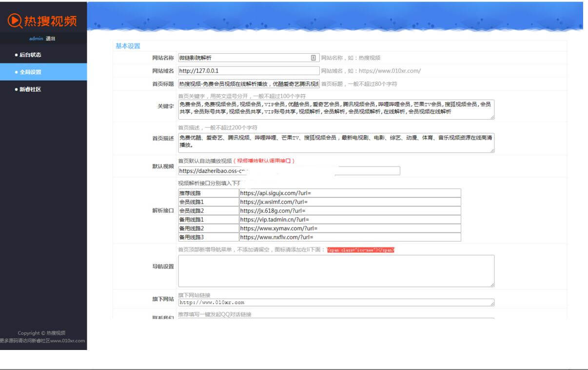Image resolution: width=588 pixels, height=370 pixels.
Task: Click the admin username link
Action: click(x=36, y=39)
